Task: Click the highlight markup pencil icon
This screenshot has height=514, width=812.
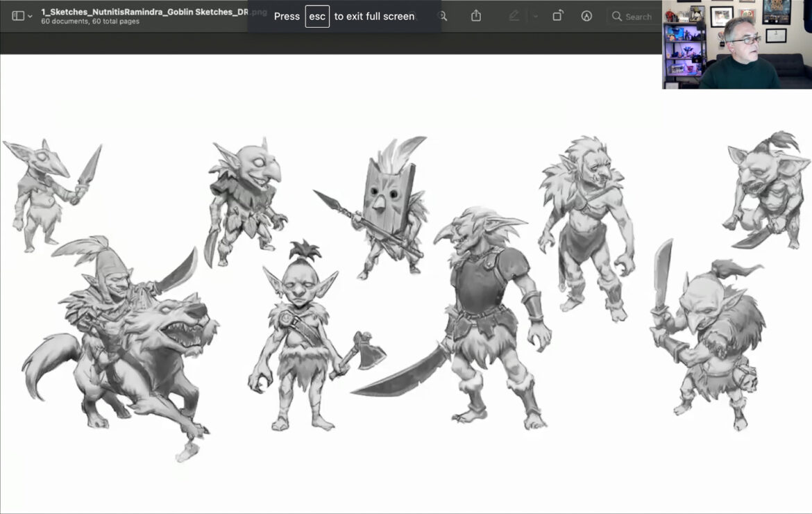Action: tap(515, 16)
